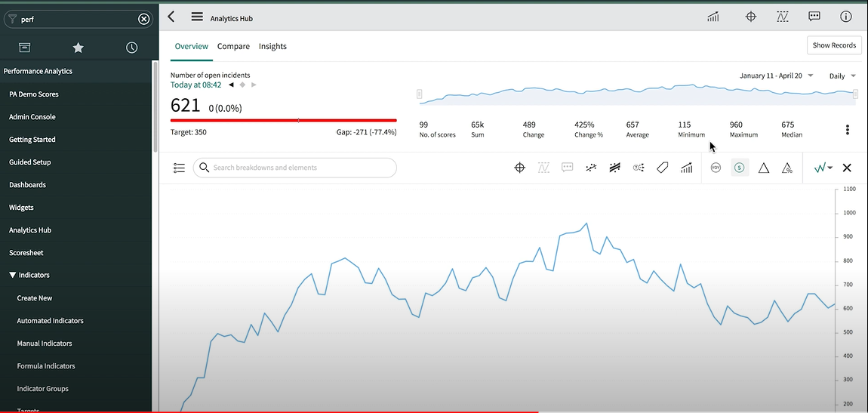Click the forecast bar chart icon
The width and height of the screenshot is (868, 413).
(x=686, y=168)
